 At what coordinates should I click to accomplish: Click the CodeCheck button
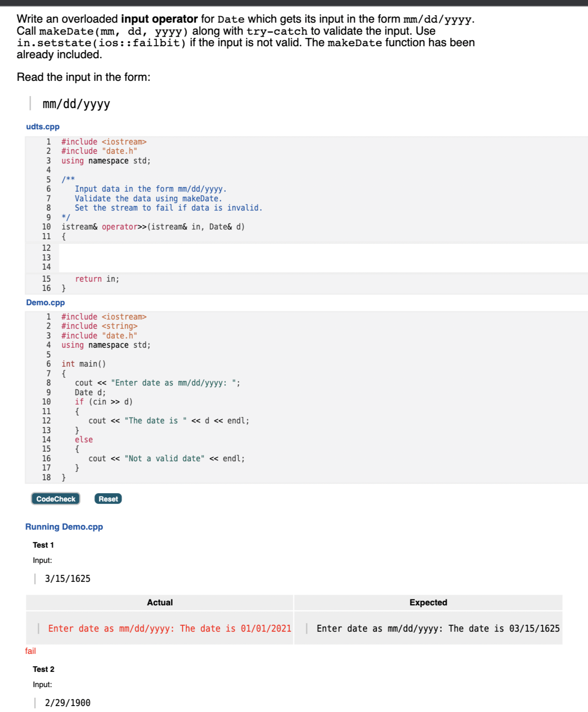click(x=55, y=498)
